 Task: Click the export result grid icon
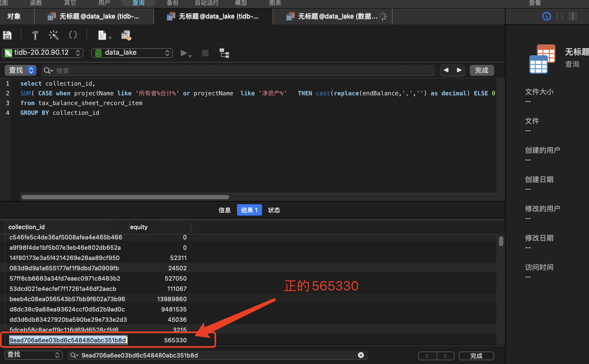126,35
